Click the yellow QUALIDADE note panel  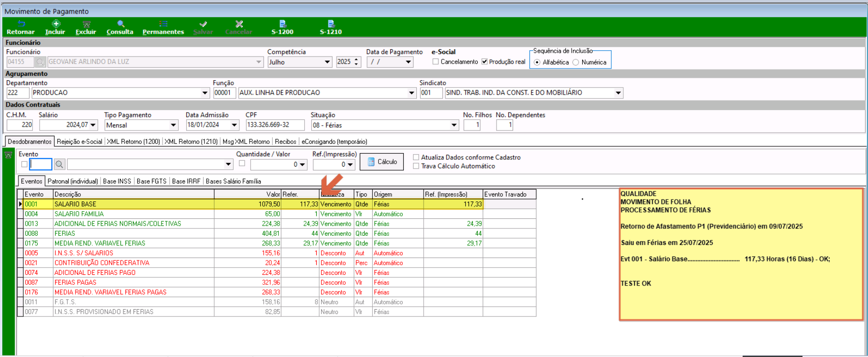point(741,254)
